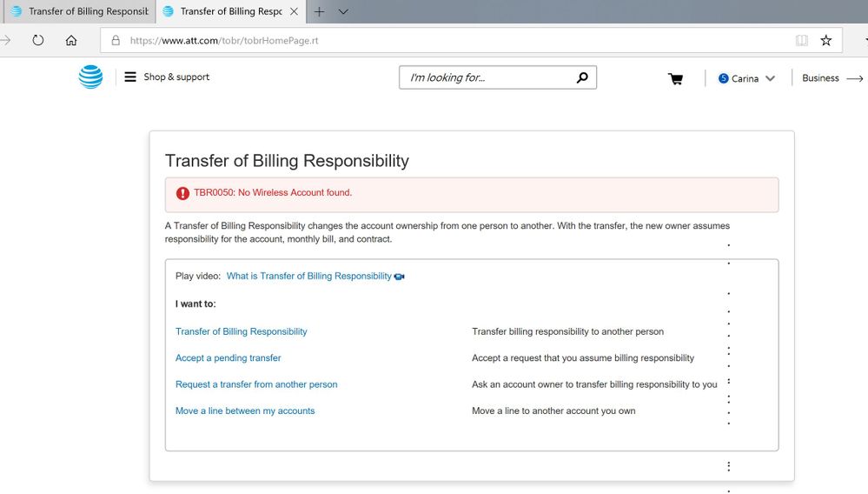Type in the 'I'm looking for' search box
The height and width of the screenshot is (494, 868).
[x=487, y=77]
